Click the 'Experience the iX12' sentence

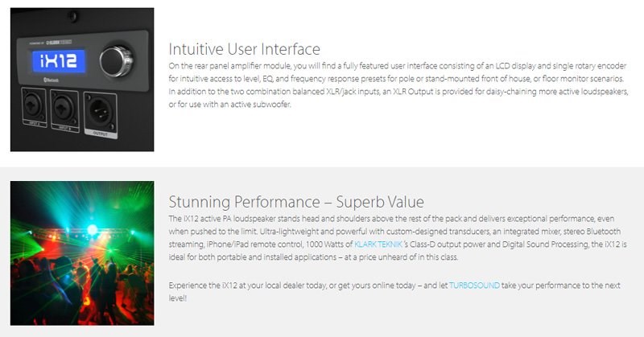394,291
